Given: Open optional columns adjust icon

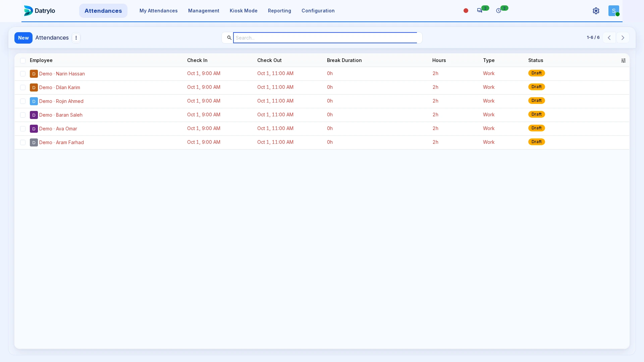Looking at the screenshot, I should (624, 61).
